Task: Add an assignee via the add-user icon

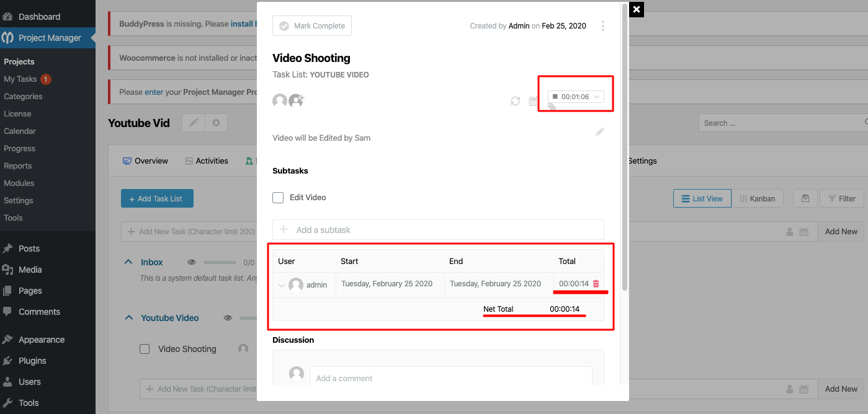Action: click(296, 100)
